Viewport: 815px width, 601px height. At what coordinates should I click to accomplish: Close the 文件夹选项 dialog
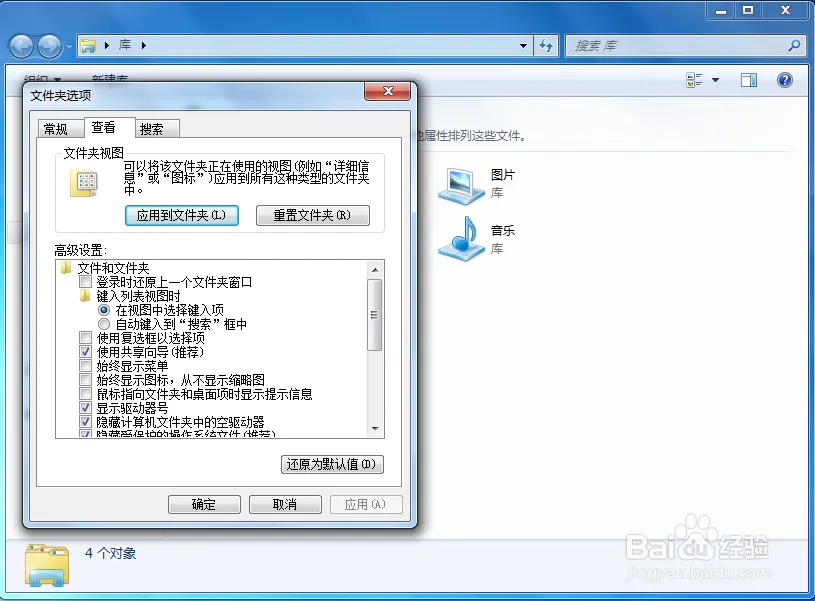(x=388, y=91)
